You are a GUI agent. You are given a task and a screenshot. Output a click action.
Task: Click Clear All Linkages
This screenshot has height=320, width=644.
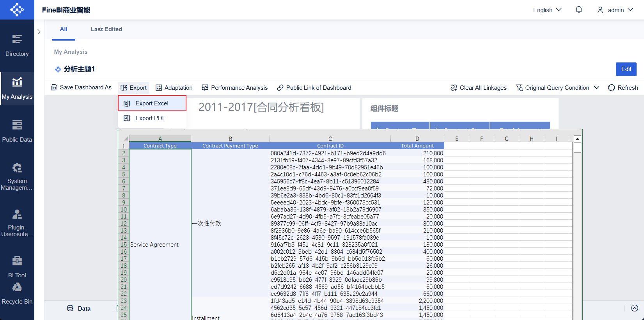[x=479, y=88]
